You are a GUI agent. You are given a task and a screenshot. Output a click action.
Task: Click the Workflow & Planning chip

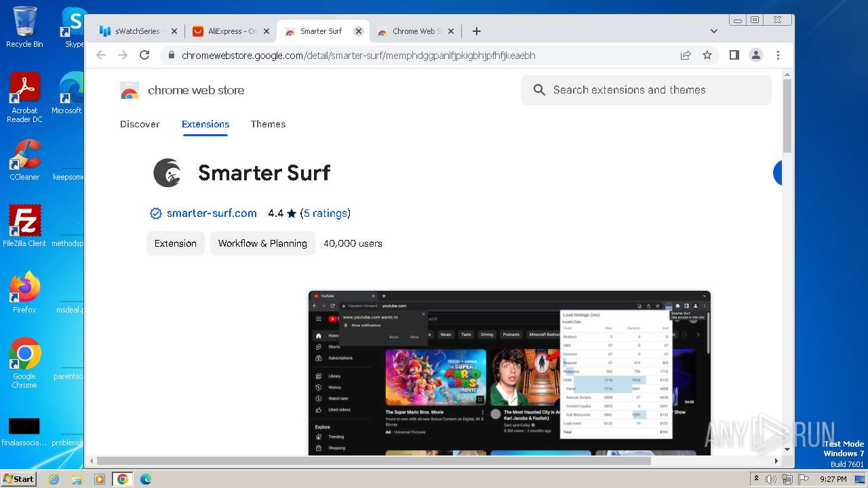pos(262,243)
